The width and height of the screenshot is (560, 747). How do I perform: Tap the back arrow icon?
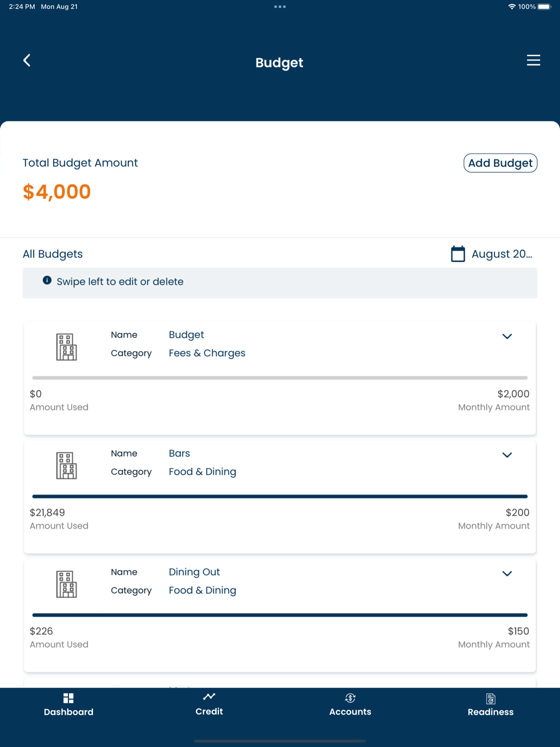click(x=27, y=60)
